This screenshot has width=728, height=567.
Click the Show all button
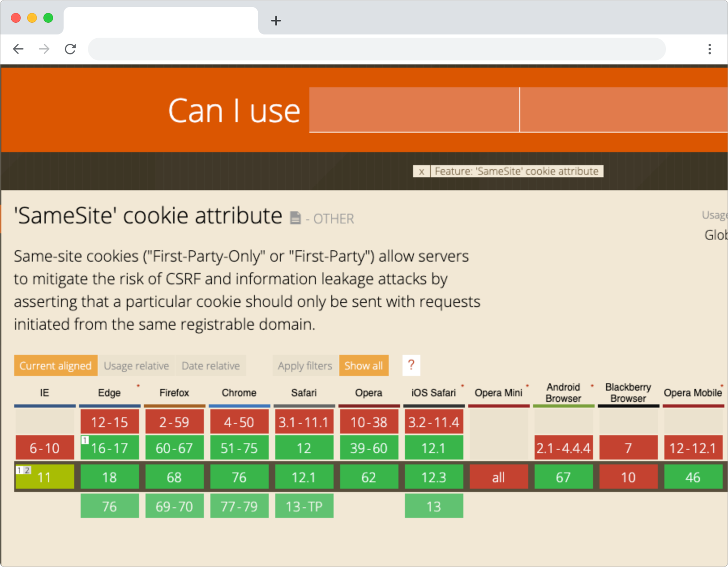click(x=364, y=365)
